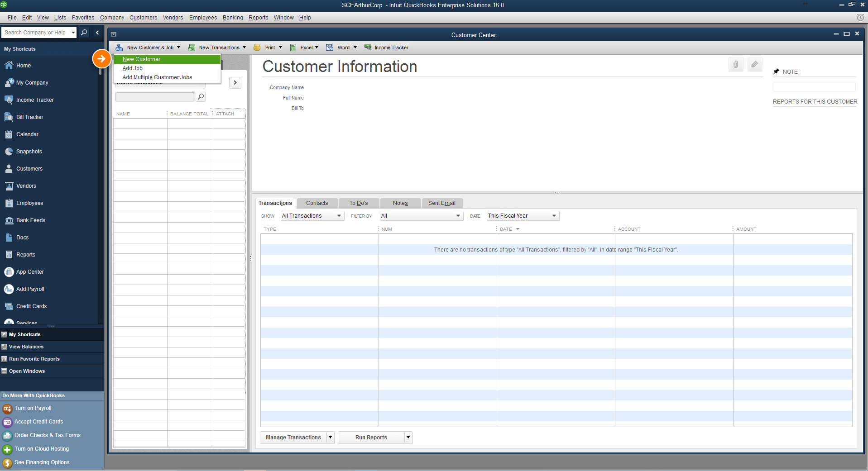The height and width of the screenshot is (471, 868).
Task: Select Add Job menu entry
Action: pos(167,68)
